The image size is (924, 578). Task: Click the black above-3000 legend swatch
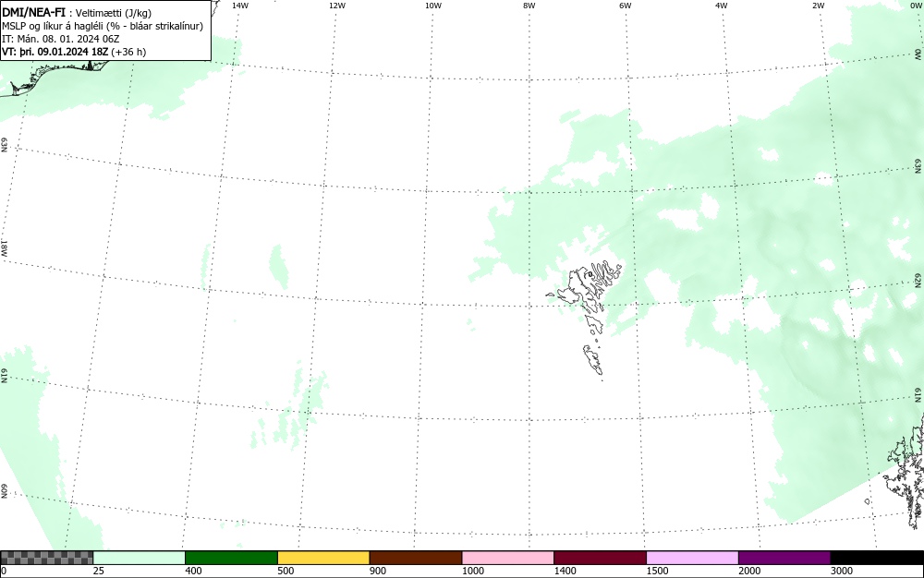pos(877,558)
